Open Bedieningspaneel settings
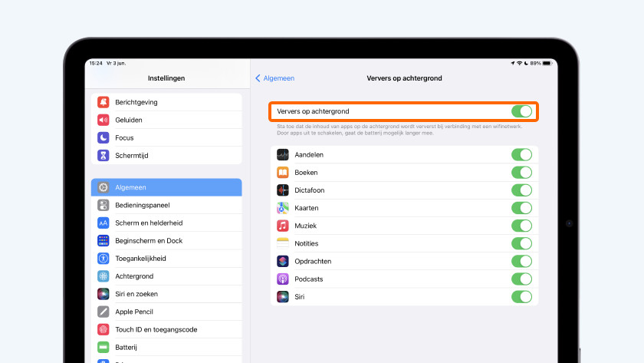Image resolution: width=644 pixels, height=363 pixels. click(x=166, y=205)
